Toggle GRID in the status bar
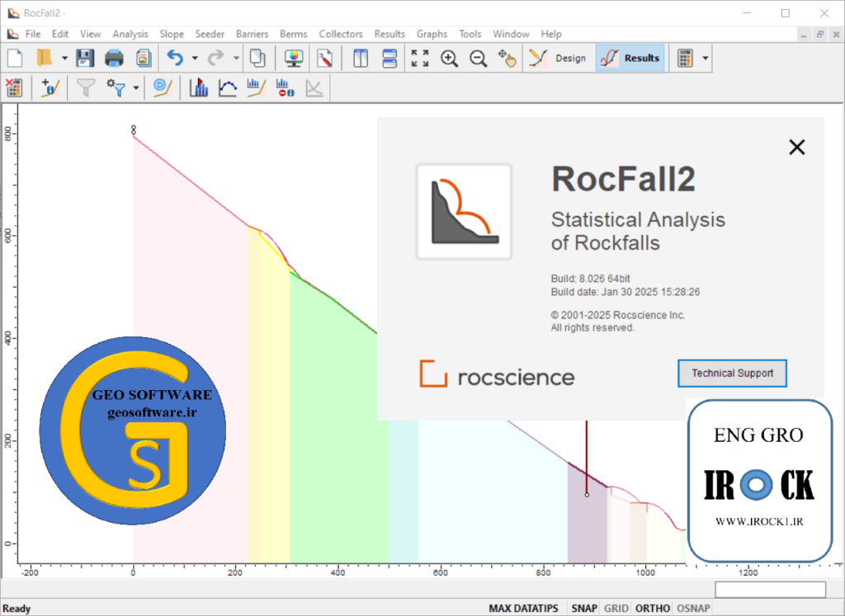 (x=616, y=608)
